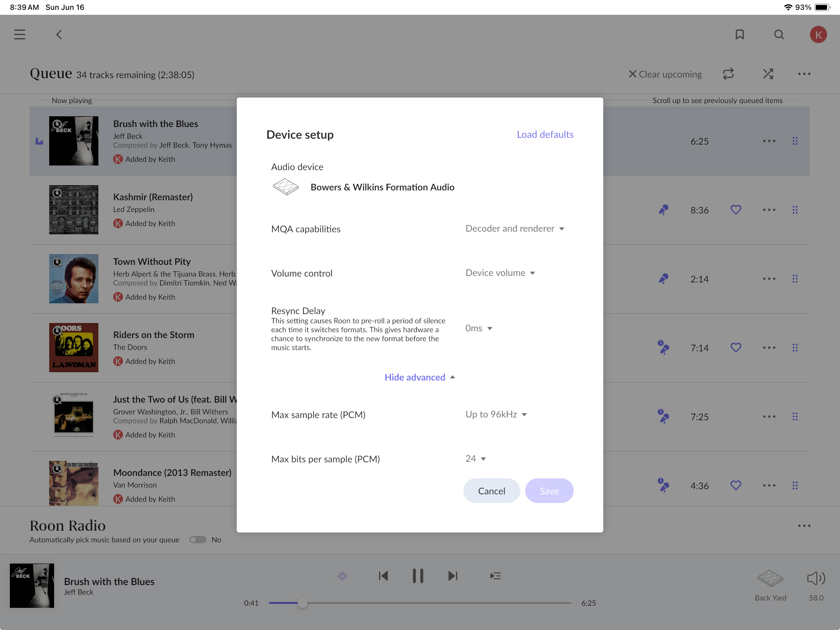Click the signal path indicator light

(342, 576)
